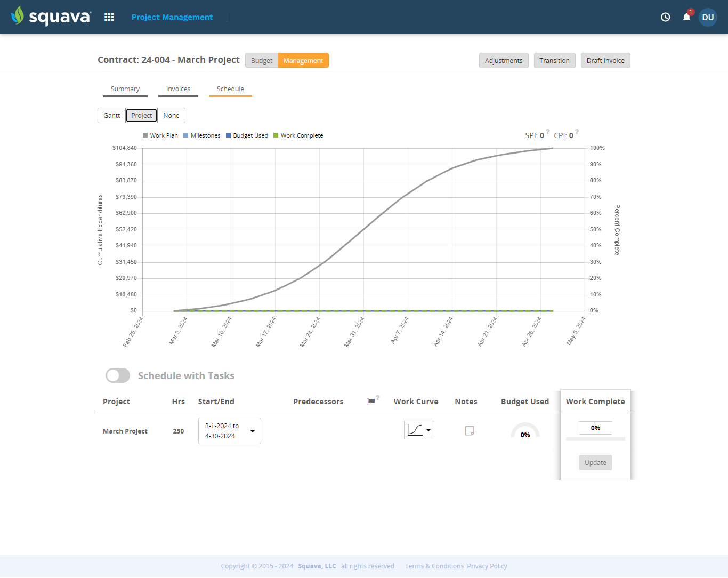Open notifications via the bell icon

click(686, 18)
